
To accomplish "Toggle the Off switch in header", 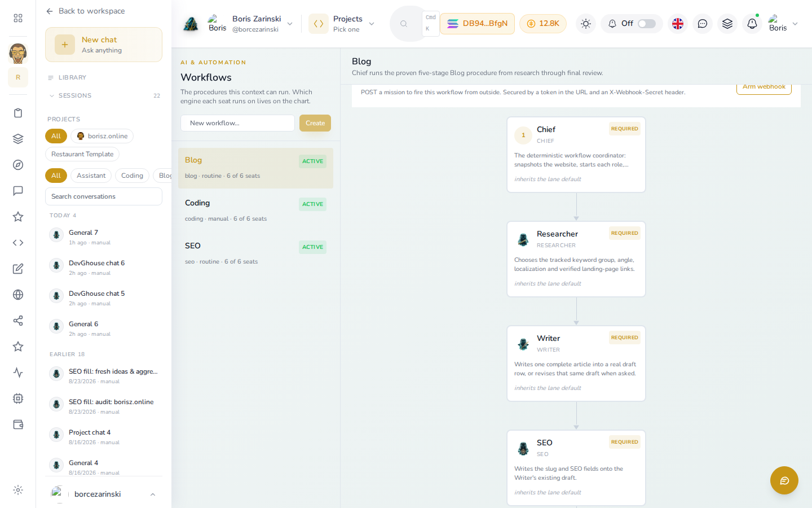I will click(646, 24).
